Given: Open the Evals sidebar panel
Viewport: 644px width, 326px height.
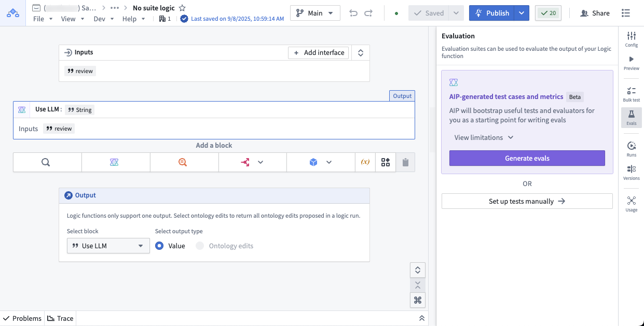Looking at the screenshot, I should point(631,118).
